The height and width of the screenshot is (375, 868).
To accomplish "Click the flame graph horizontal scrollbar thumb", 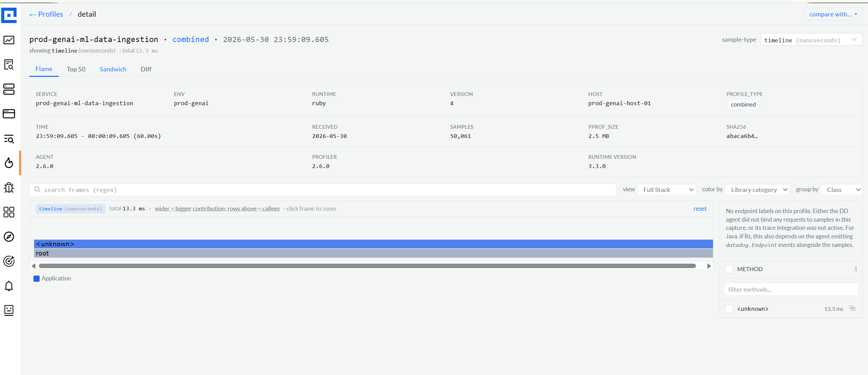I will pos(367,266).
